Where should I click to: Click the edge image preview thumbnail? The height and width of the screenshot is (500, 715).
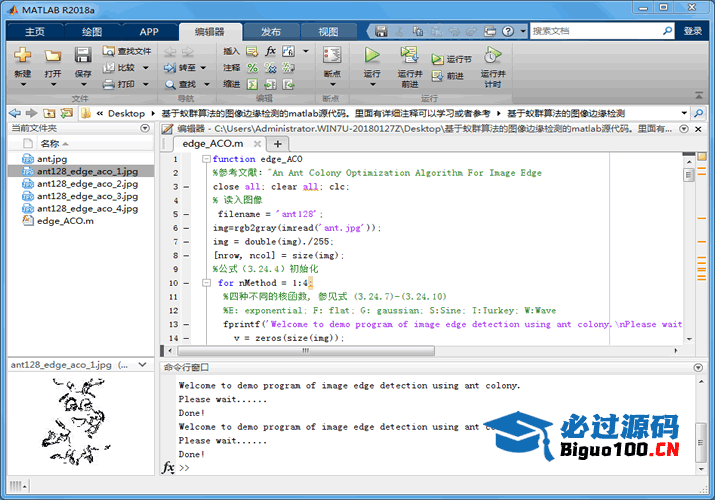click(x=77, y=421)
